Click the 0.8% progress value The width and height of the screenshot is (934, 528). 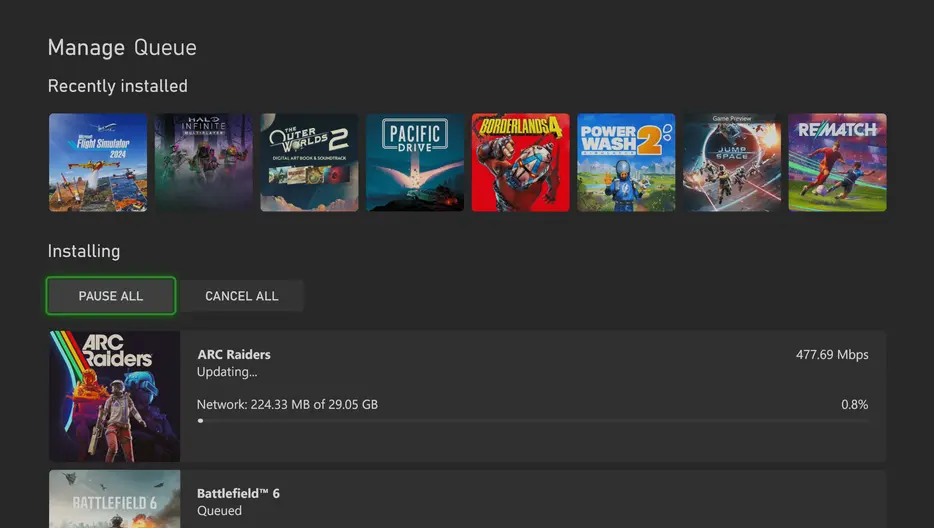click(855, 405)
